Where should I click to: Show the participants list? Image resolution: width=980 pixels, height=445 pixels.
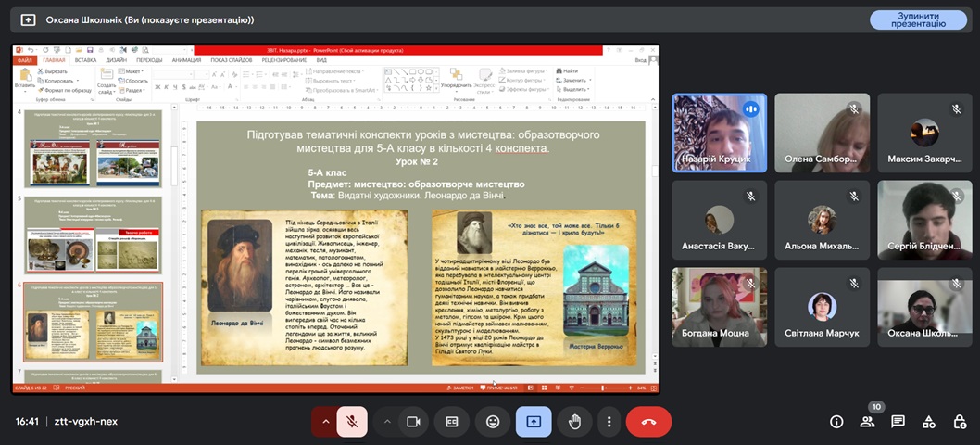[x=867, y=422]
